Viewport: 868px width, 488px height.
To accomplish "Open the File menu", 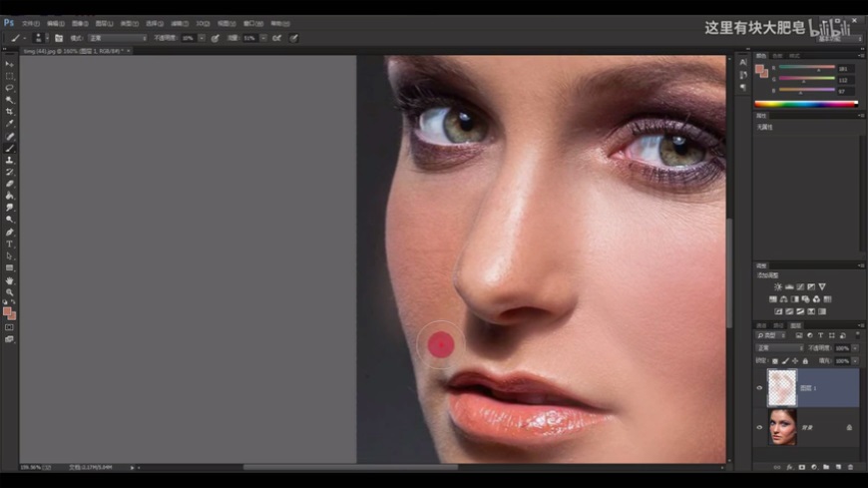I will pyautogui.click(x=31, y=22).
